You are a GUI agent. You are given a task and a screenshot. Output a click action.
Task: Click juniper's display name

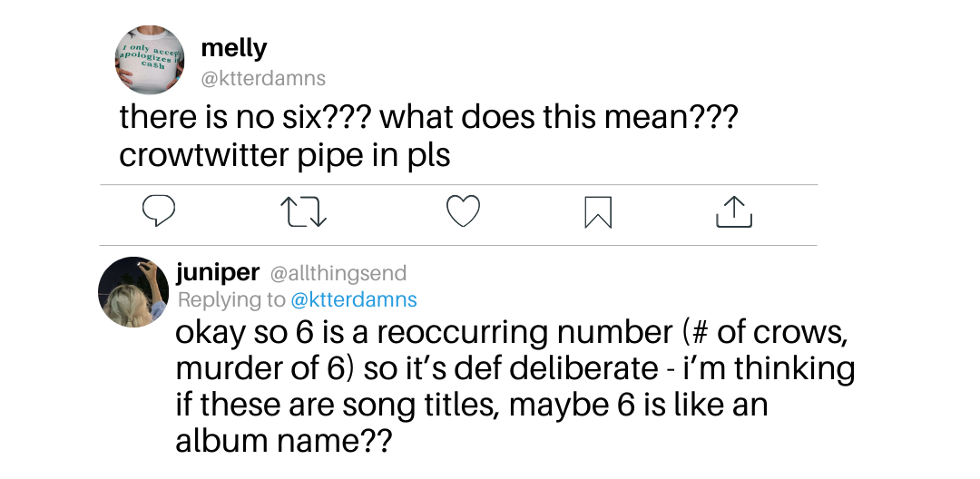click(x=218, y=272)
